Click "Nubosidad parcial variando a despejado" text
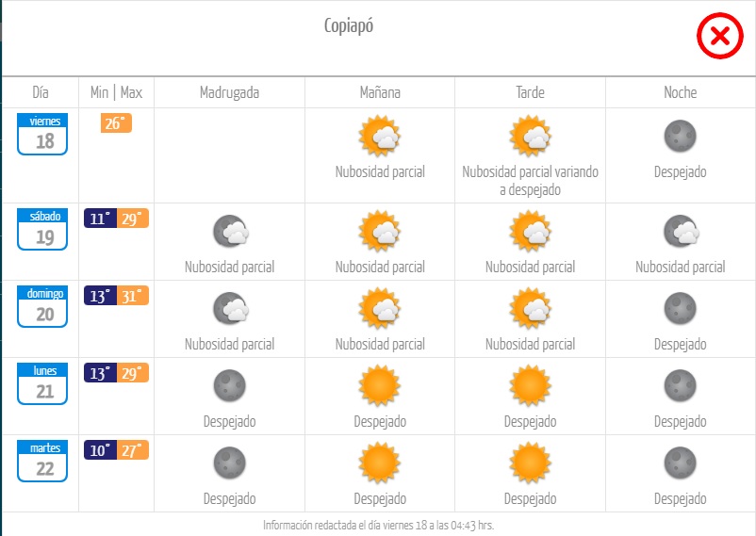Screen dimensions: 756x536 530,181
